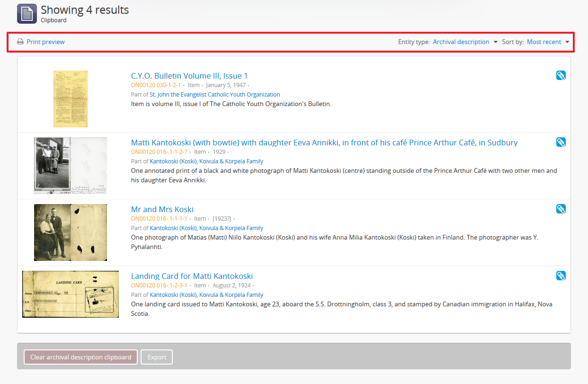Open C.Y.O. Bulletin Volume III, Issue 1
588x384 pixels.
189,76
